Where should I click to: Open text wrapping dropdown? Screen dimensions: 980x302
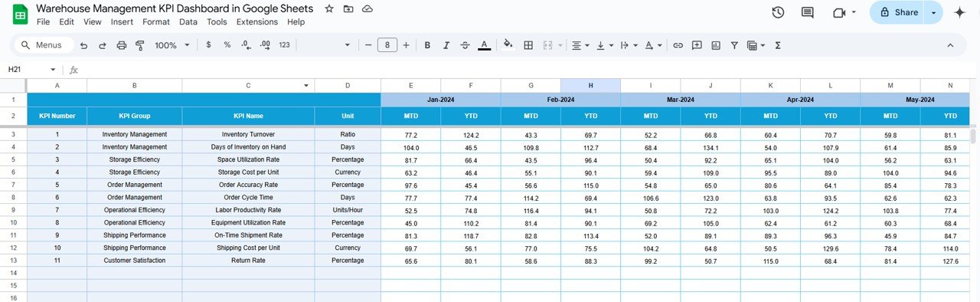pos(629,45)
